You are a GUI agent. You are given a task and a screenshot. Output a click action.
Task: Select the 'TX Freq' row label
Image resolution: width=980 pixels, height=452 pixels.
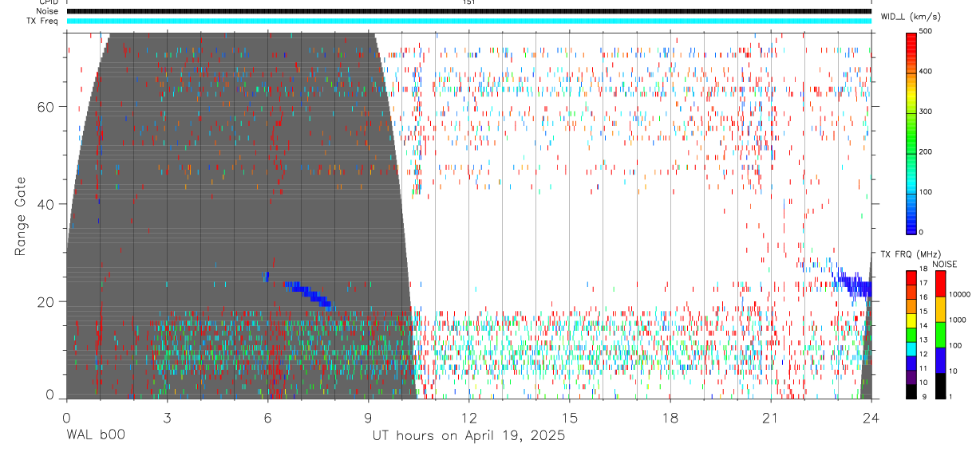click(43, 21)
